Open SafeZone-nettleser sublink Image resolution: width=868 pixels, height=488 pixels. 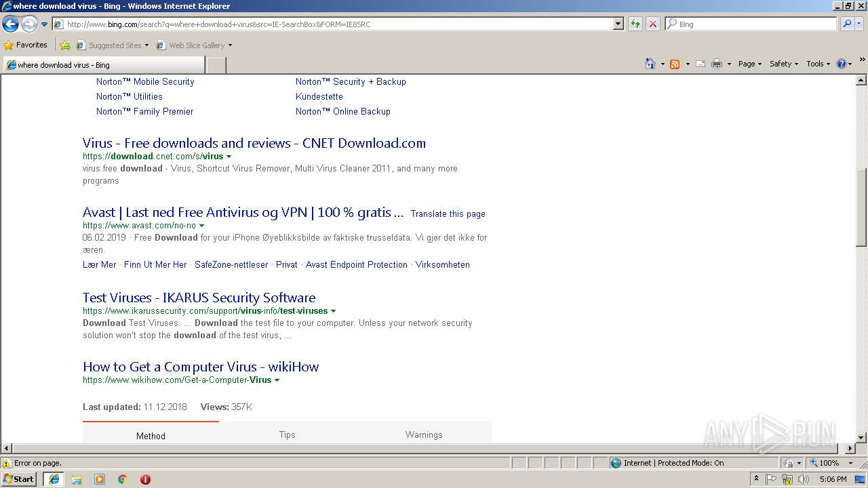coord(231,264)
